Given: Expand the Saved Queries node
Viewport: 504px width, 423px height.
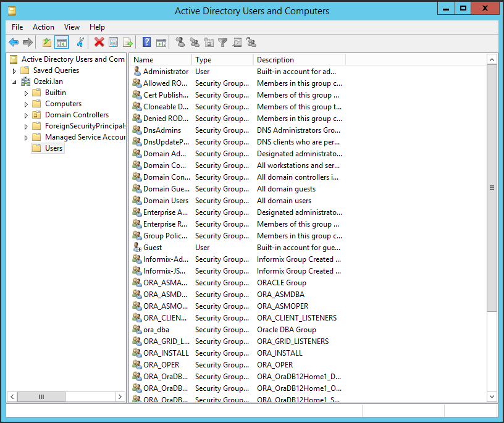Looking at the screenshot, I should pos(15,71).
